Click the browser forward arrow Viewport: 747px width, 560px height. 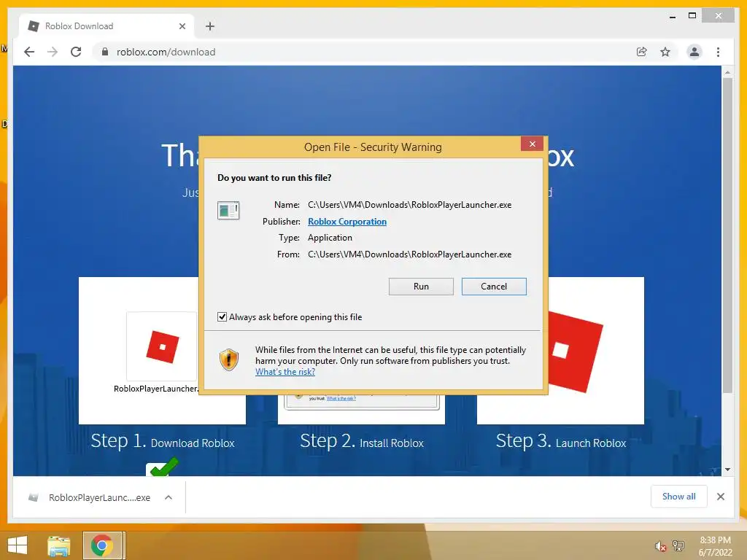tap(53, 52)
